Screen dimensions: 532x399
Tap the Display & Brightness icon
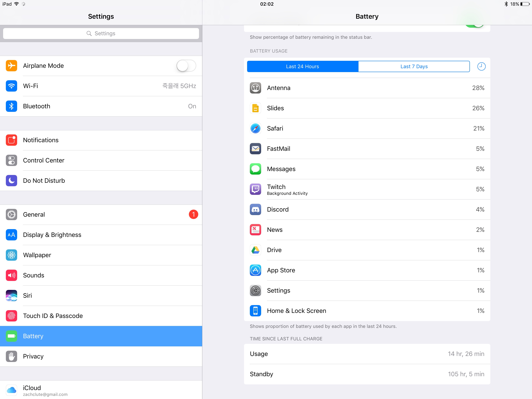tap(11, 235)
